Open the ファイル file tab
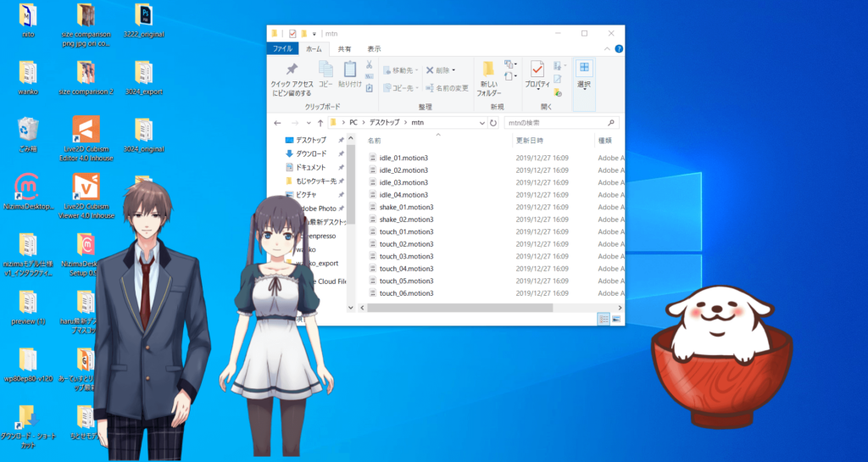Screen dimensions: 868x462 [x=282, y=48]
